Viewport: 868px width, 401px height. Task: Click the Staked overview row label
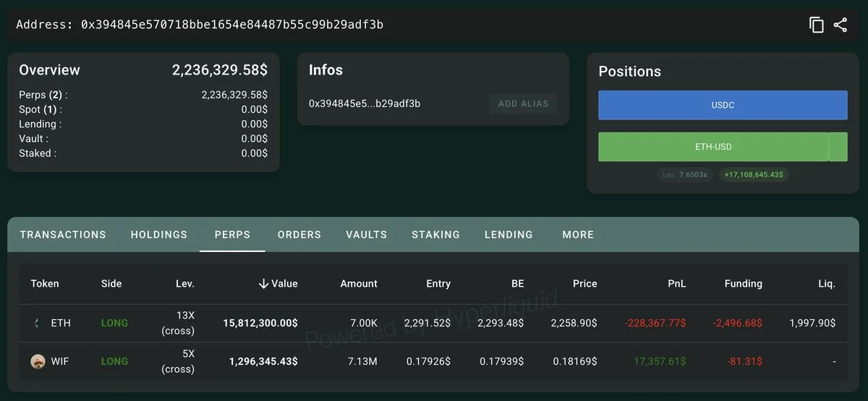click(x=38, y=153)
